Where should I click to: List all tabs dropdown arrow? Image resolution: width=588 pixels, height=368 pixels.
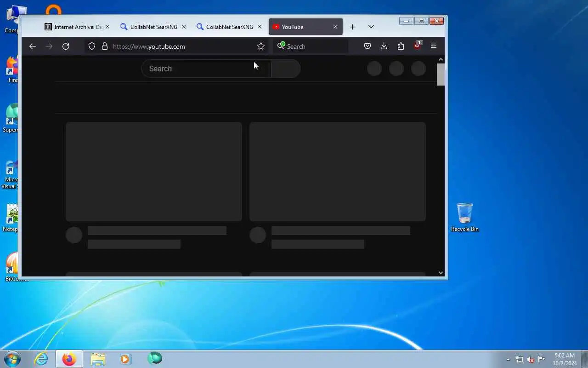pos(371,27)
